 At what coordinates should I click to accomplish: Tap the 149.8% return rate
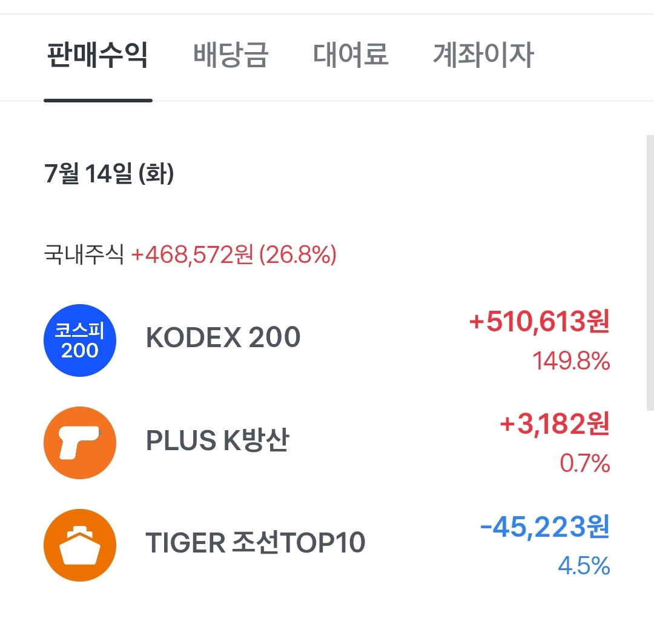click(571, 361)
